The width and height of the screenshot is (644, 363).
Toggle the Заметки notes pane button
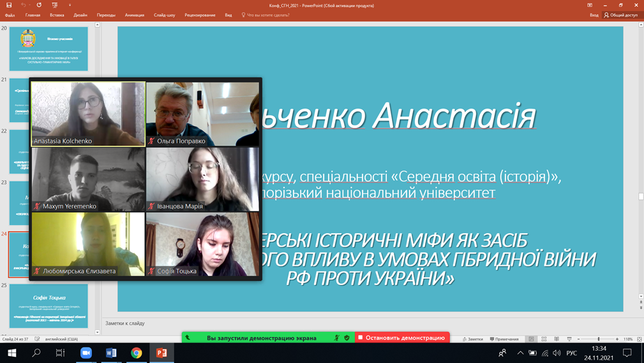473,339
